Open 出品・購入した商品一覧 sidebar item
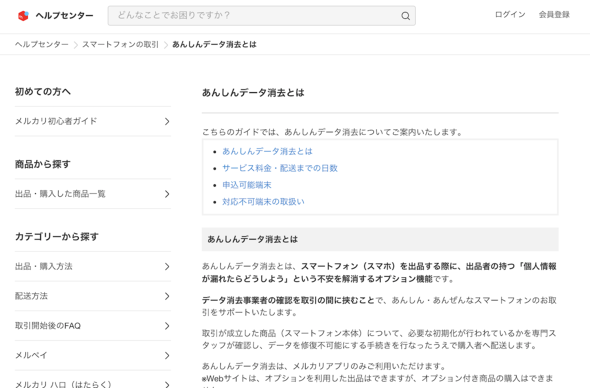 click(93, 194)
